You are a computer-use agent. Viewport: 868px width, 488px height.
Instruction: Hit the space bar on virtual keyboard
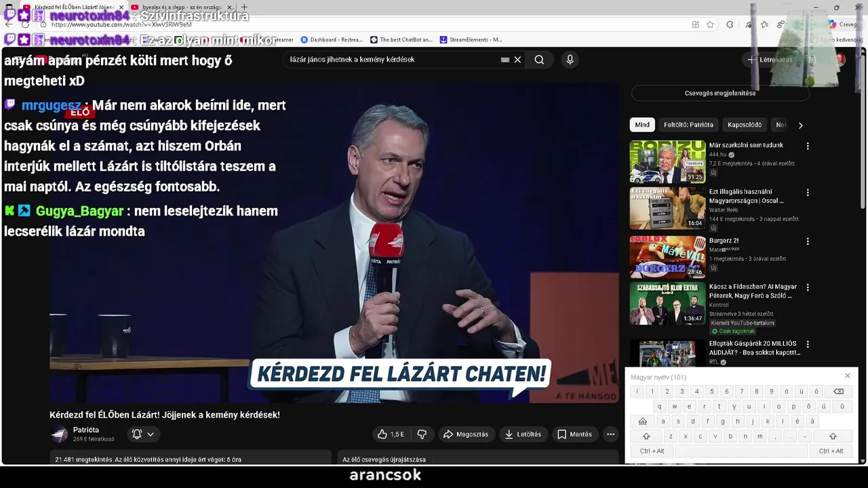(x=741, y=451)
